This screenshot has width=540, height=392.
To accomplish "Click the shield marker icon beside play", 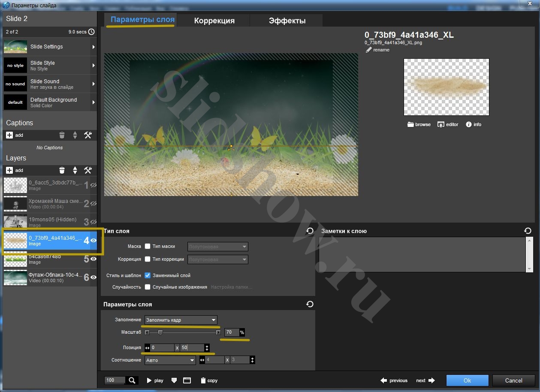I will (x=174, y=380).
